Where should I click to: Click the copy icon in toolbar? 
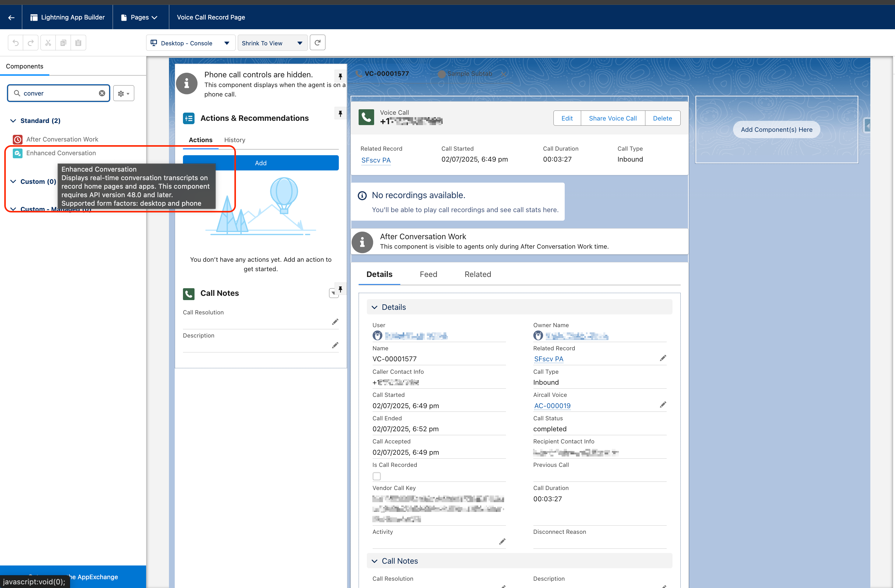tap(63, 43)
